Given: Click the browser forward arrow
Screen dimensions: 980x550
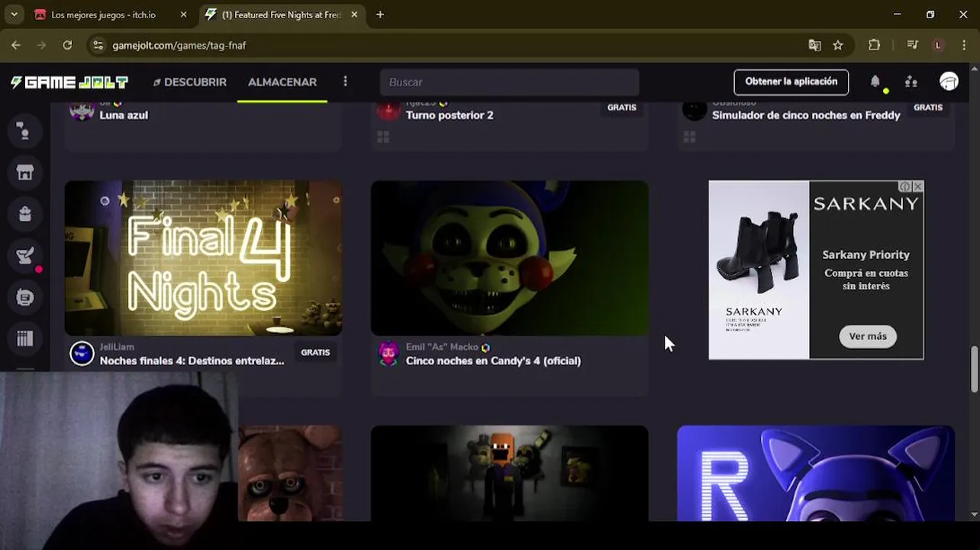Looking at the screenshot, I should pyautogui.click(x=41, y=45).
